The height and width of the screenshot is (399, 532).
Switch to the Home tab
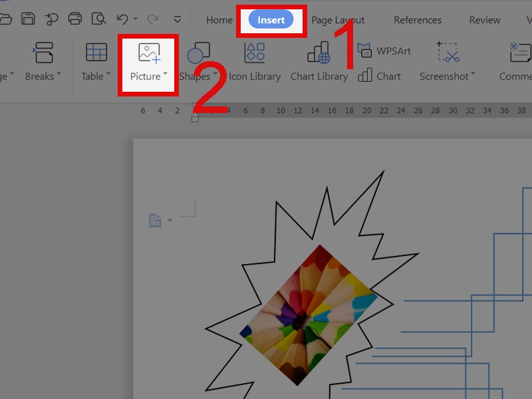[219, 20]
